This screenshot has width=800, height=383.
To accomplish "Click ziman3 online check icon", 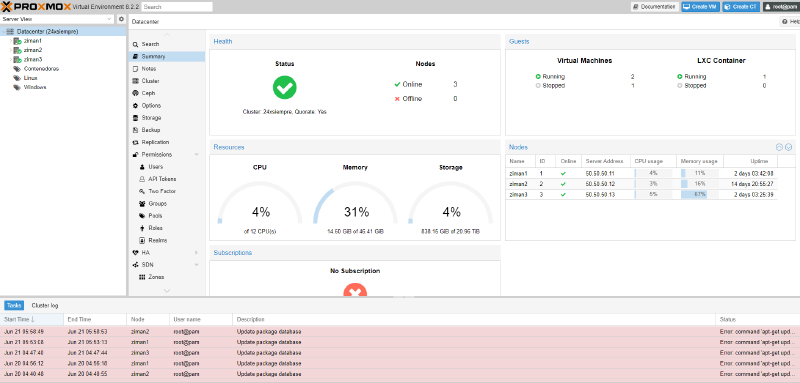I will [563, 194].
